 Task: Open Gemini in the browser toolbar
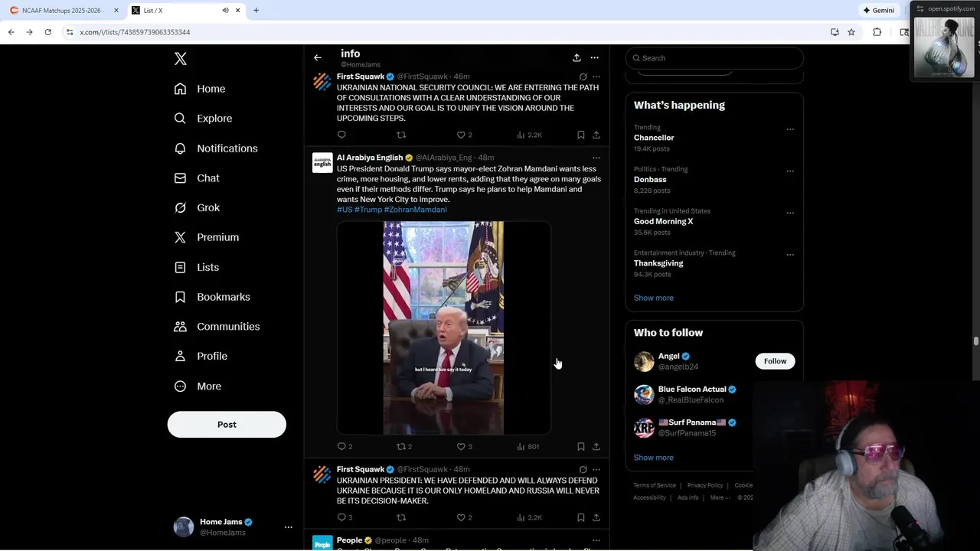tap(878, 10)
